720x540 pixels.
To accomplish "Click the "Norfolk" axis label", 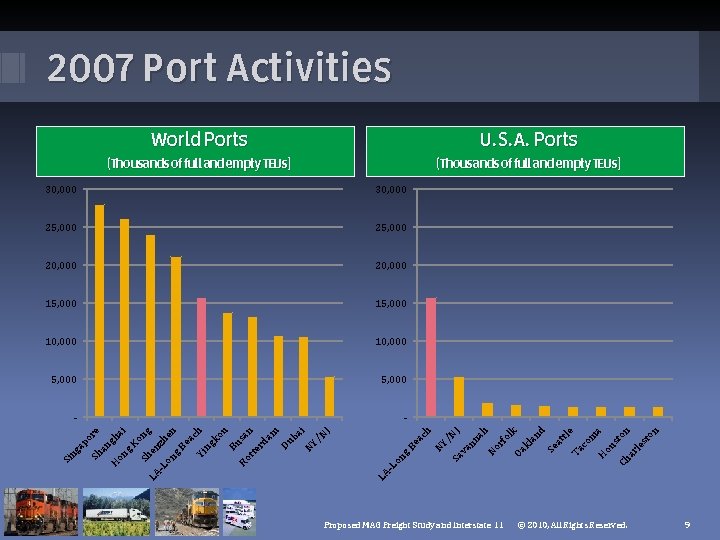I will [x=502, y=441].
